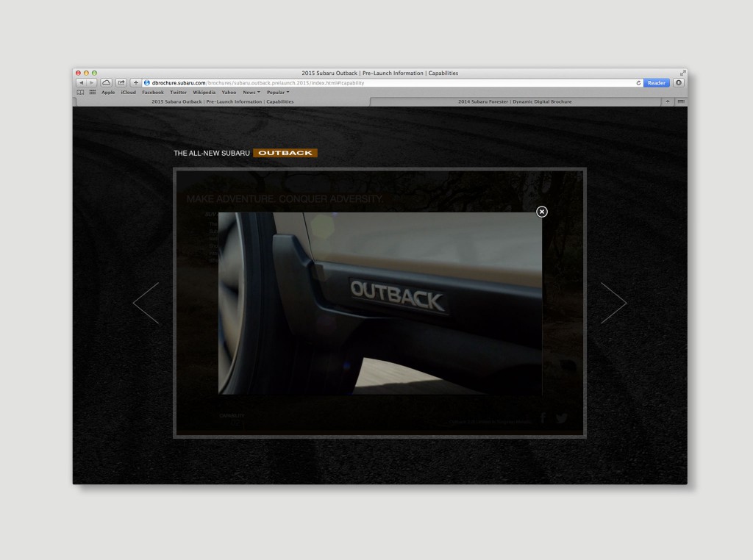Go back with the Safari back arrow
This screenshot has width=753, height=560.
tap(81, 83)
